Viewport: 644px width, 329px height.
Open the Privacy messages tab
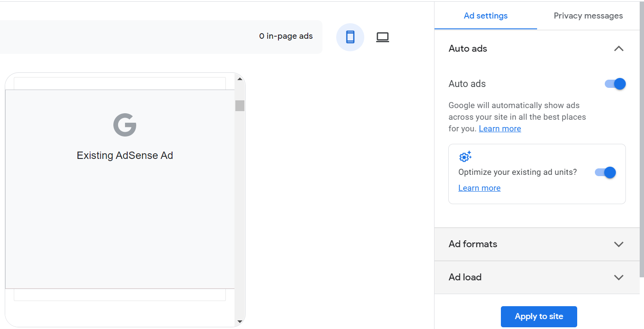pyautogui.click(x=588, y=16)
